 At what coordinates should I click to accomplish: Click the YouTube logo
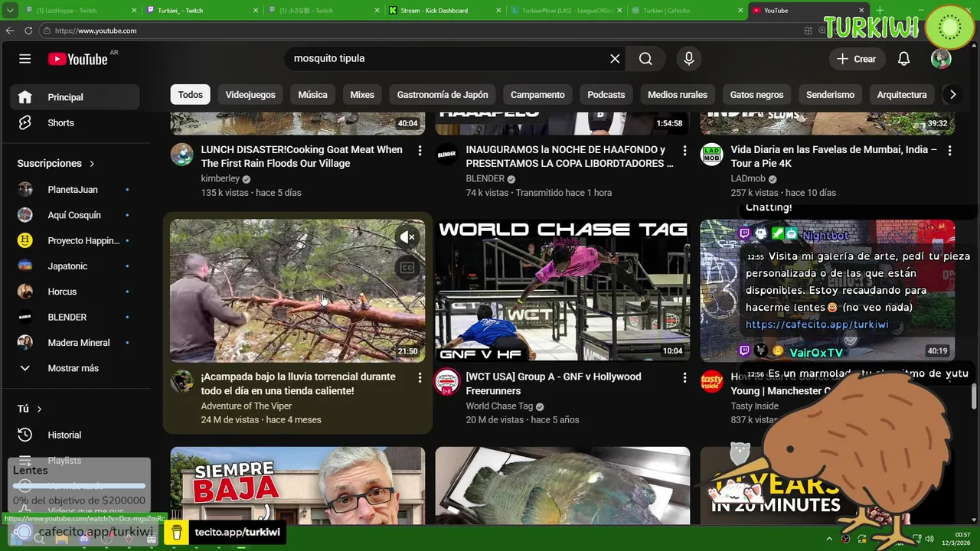pos(78,59)
